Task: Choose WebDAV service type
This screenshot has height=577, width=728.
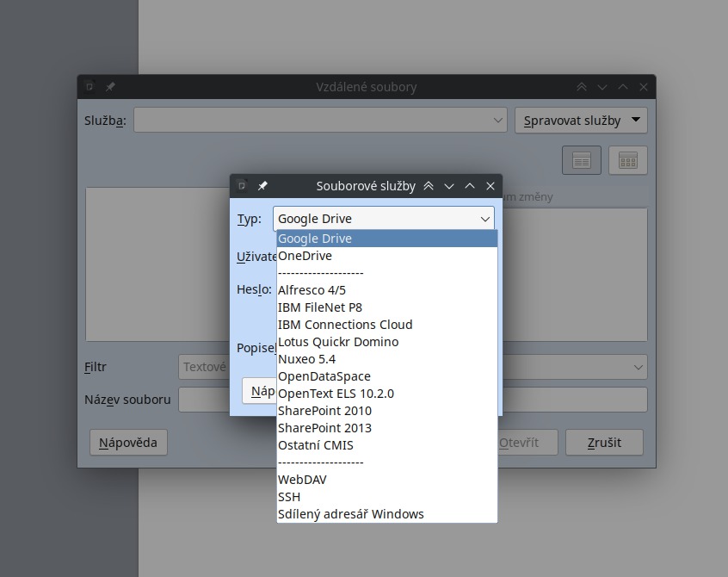Action: 302,480
